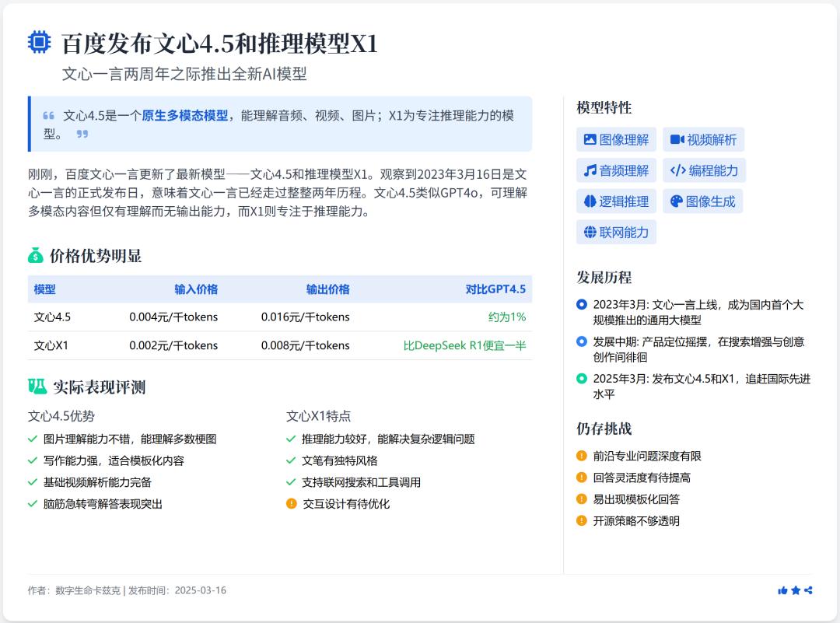Select the 逻辑推理 feature tag
This screenshot has height=623, width=840.
point(616,201)
